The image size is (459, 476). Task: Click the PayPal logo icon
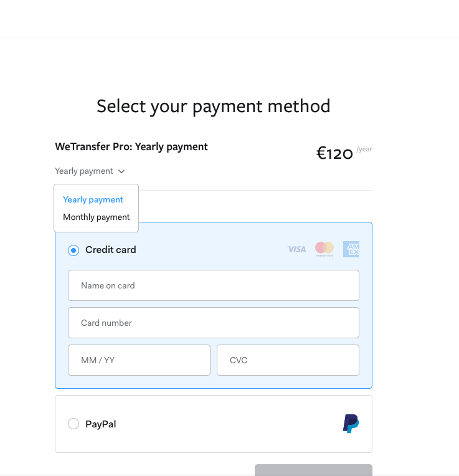351,424
